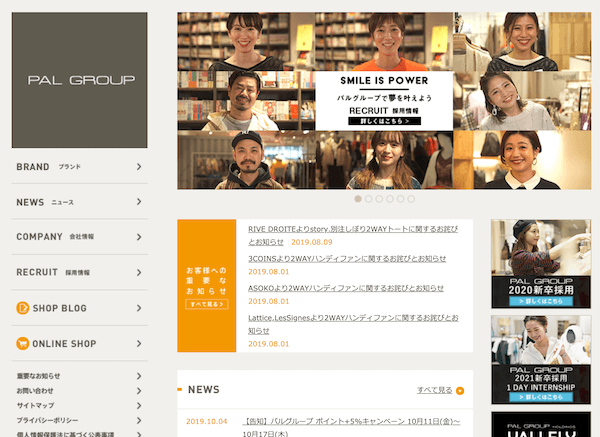Select the first carousel slide dot
600x437 pixels.
point(358,199)
